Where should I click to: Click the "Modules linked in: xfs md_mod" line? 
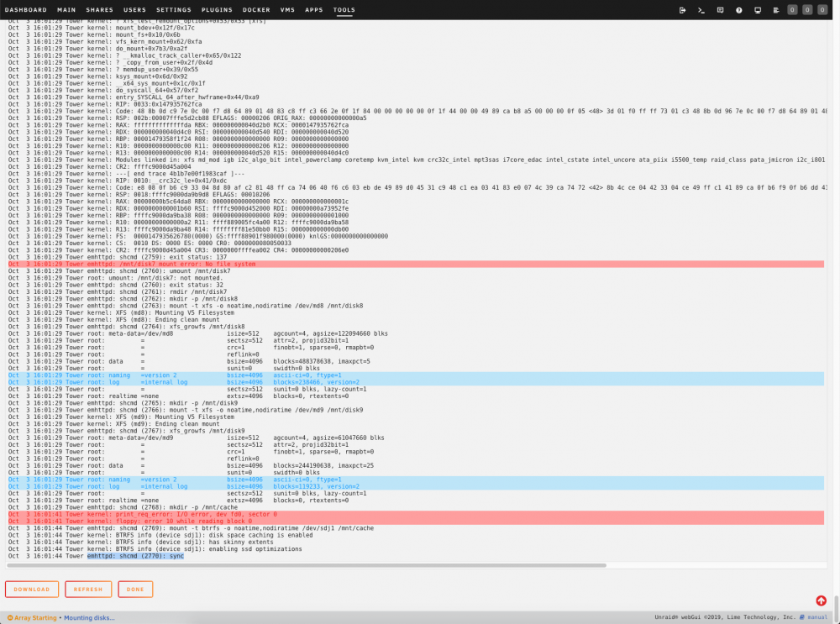pyautogui.click(x=417, y=160)
